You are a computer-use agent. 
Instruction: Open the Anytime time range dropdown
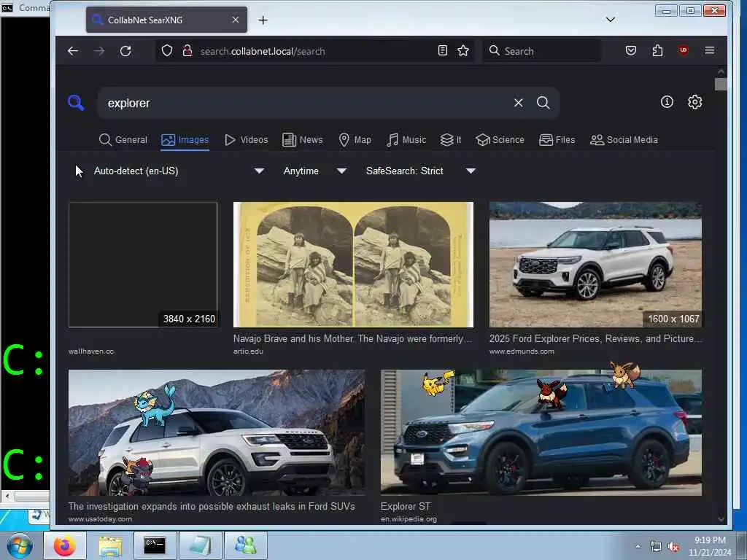(x=314, y=171)
